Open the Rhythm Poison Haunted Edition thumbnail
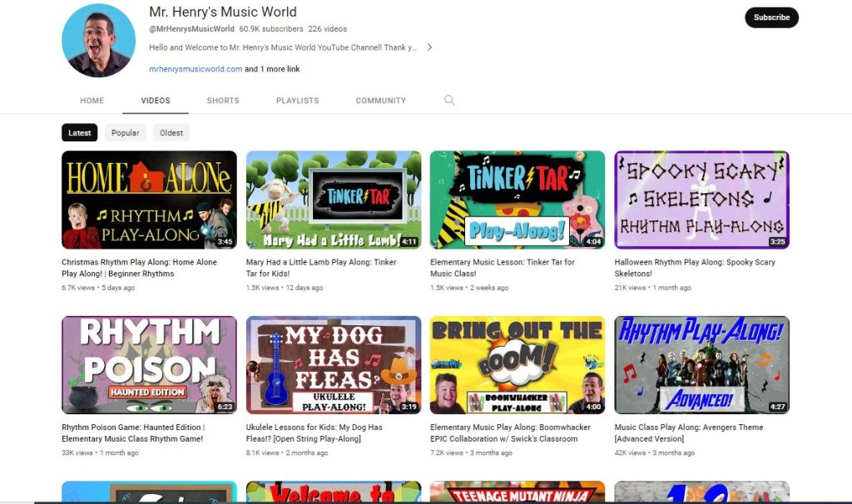This screenshot has height=504, width=852. click(x=149, y=364)
